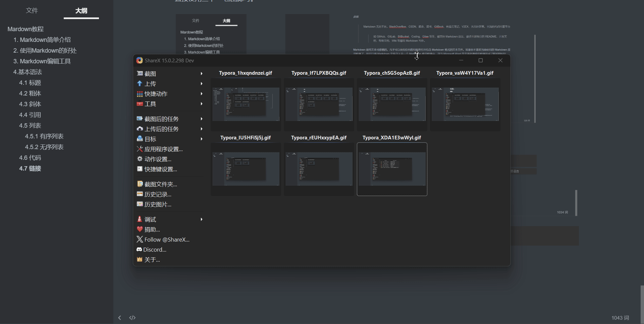Expand the 截图 submenu arrow
The width and height of the screenshot is (644, 324).
coord(202,73)
